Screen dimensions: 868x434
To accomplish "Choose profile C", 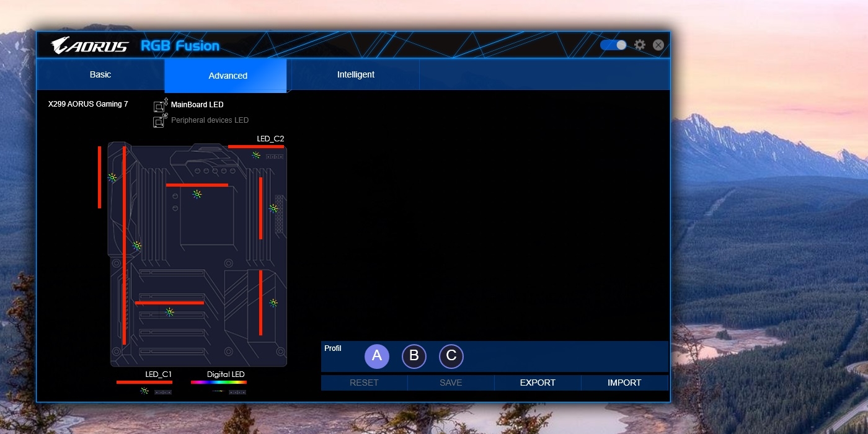I will 451,356.
